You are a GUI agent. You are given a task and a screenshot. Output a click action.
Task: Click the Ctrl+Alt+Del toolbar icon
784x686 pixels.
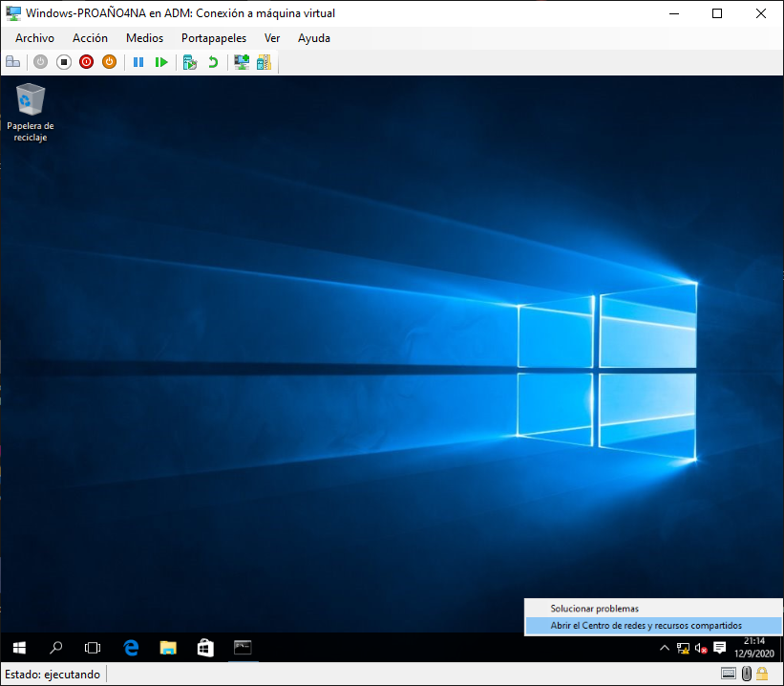tap(13, 62)
